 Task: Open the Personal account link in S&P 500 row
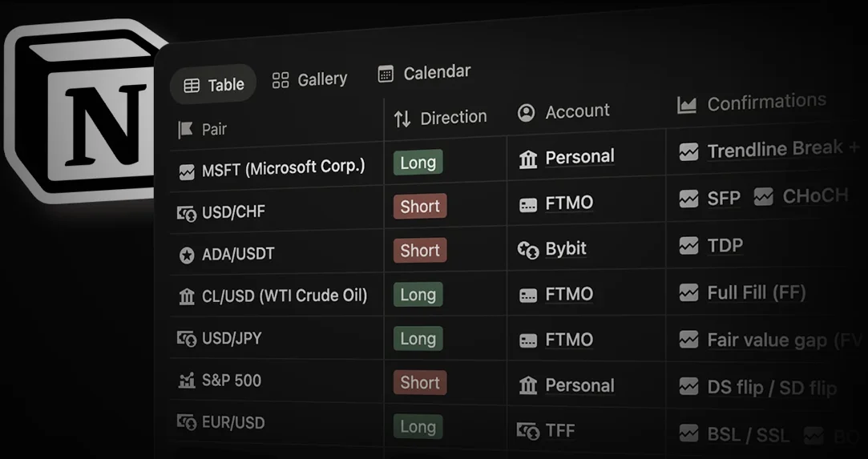point(579,385)
